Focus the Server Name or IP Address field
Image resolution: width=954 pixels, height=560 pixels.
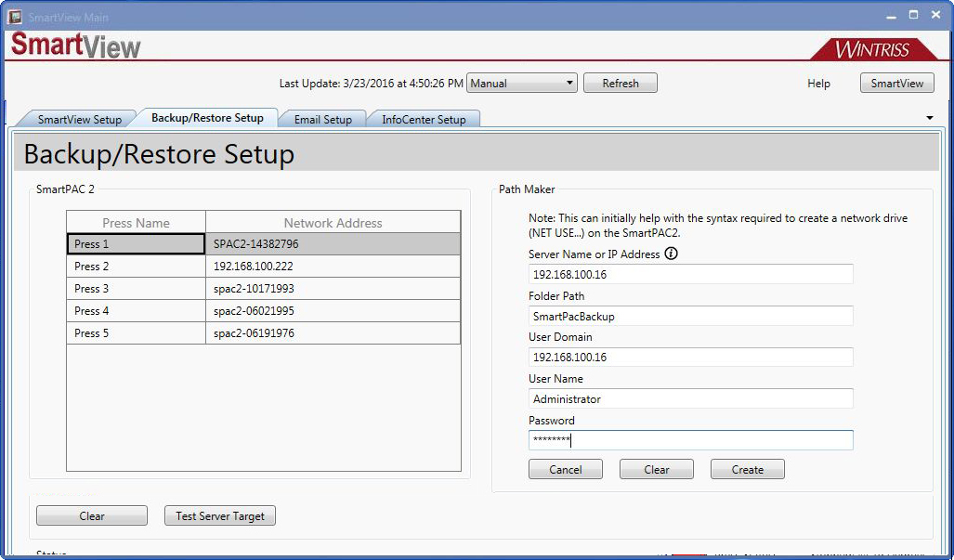[x=690, y=274]
